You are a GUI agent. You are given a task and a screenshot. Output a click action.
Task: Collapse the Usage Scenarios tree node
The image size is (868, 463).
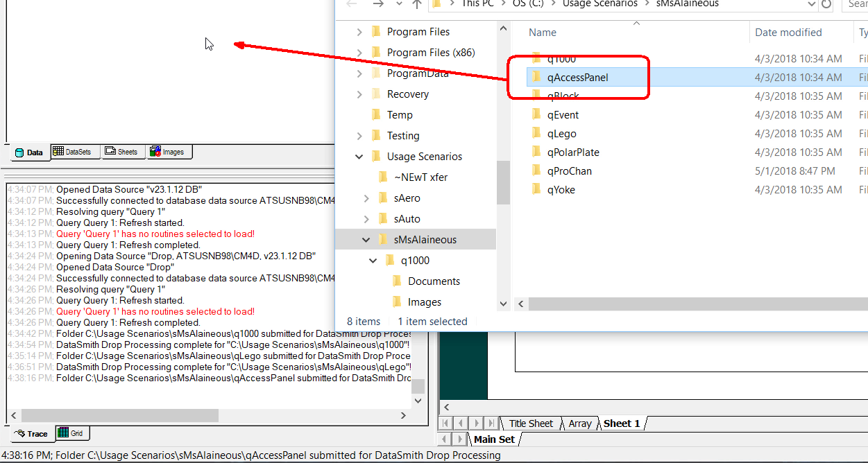click(x=359, y=157)
